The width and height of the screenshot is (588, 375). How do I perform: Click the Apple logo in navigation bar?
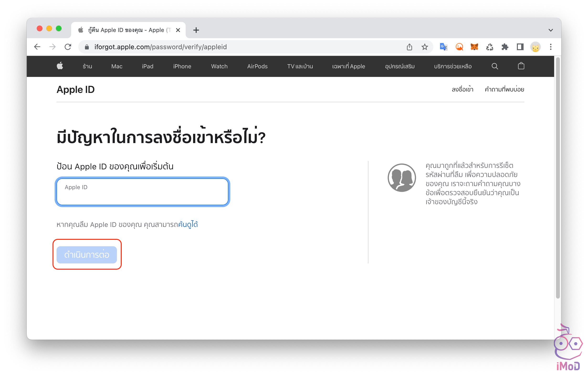tap(60, 66)
